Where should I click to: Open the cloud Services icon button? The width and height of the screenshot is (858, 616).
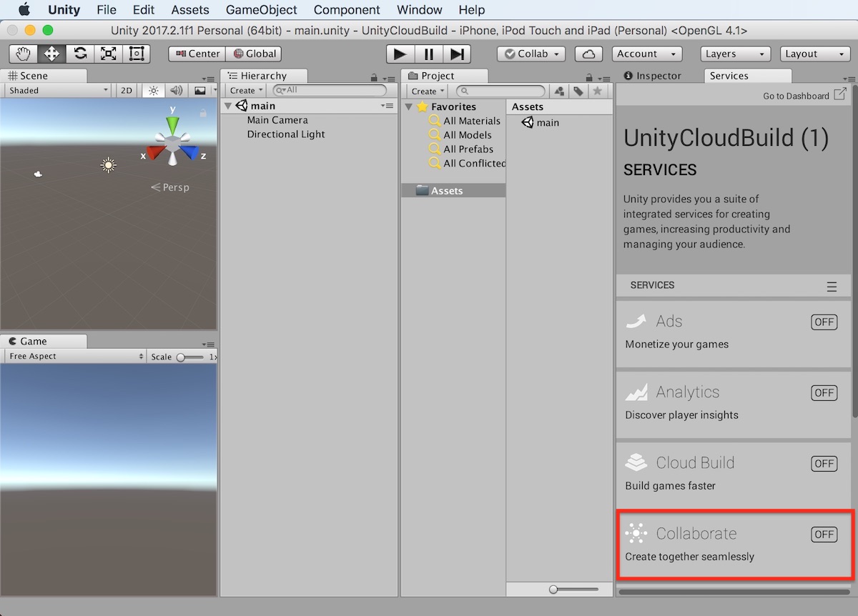[588, 54]
